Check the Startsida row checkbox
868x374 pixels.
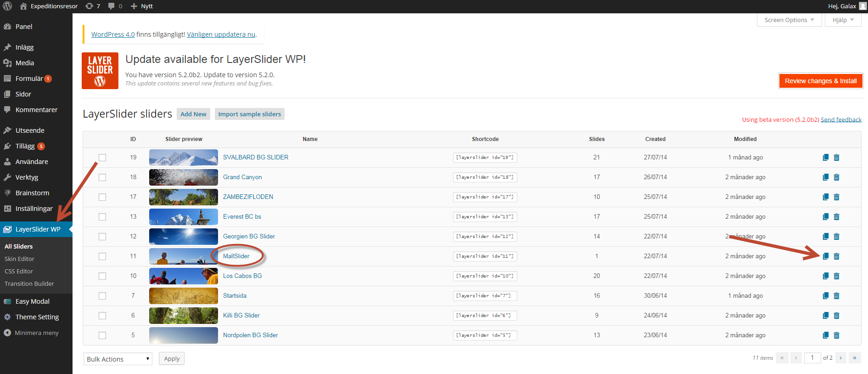[x=102, y=296]
